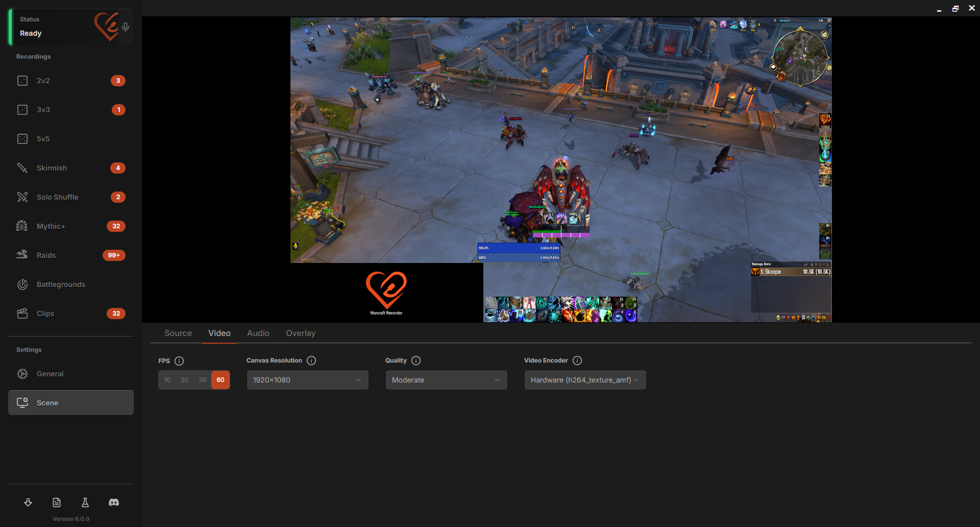The image size is (980, 527).
Task: Click the Scene monitor icon
Action: tap(22, 403)
